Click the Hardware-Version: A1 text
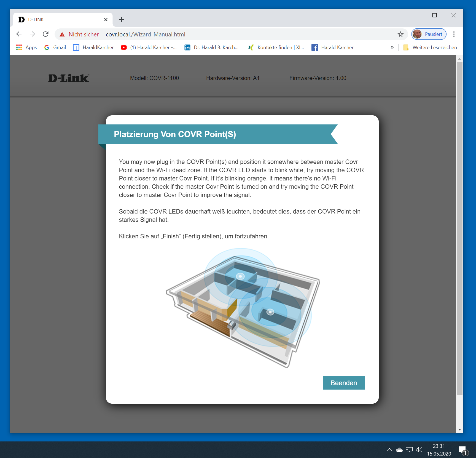 click(x=233, y=78)
